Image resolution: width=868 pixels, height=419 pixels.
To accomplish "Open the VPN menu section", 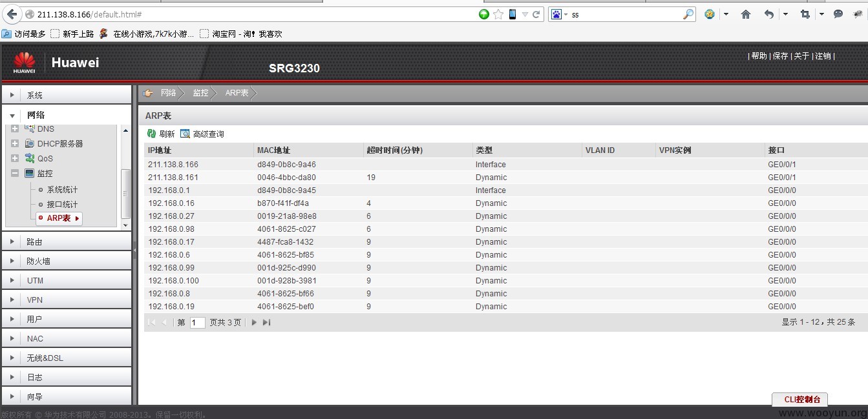I will (x=34, y=300).
